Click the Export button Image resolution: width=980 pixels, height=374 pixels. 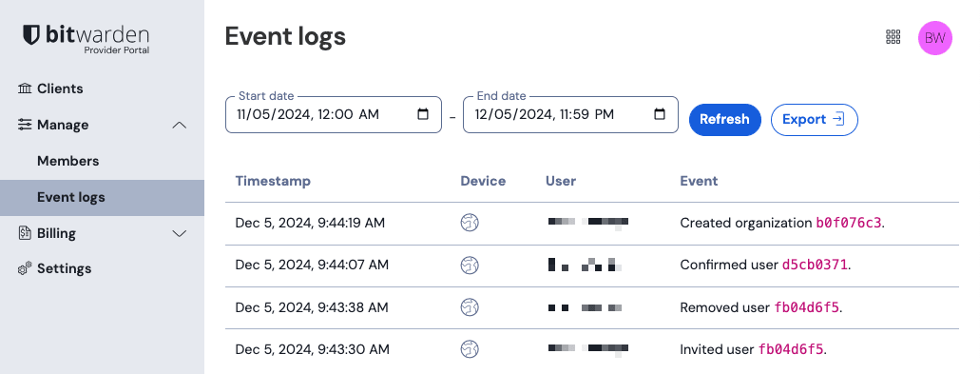tap(815, 120)
